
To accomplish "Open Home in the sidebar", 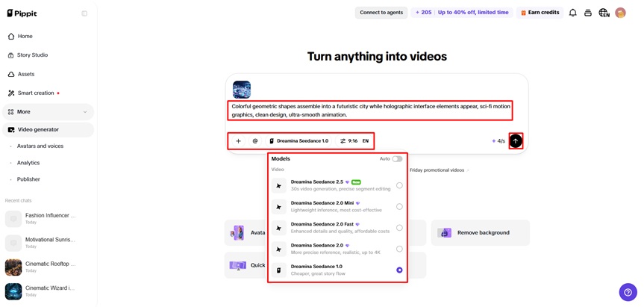I will point(48,36).
